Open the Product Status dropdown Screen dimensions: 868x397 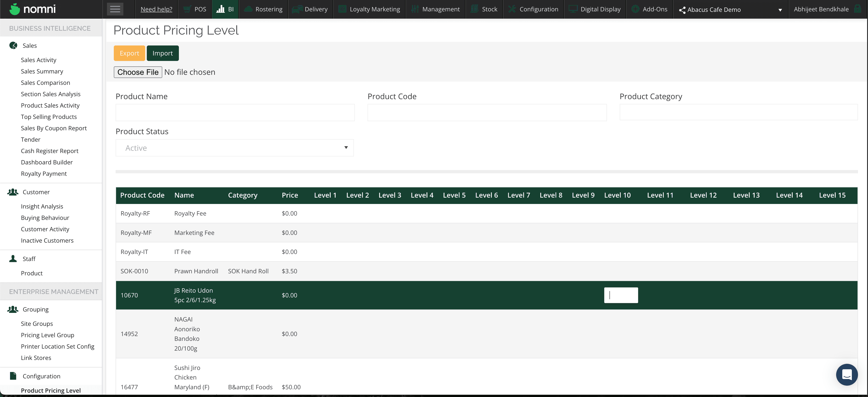tap(234, 148)
